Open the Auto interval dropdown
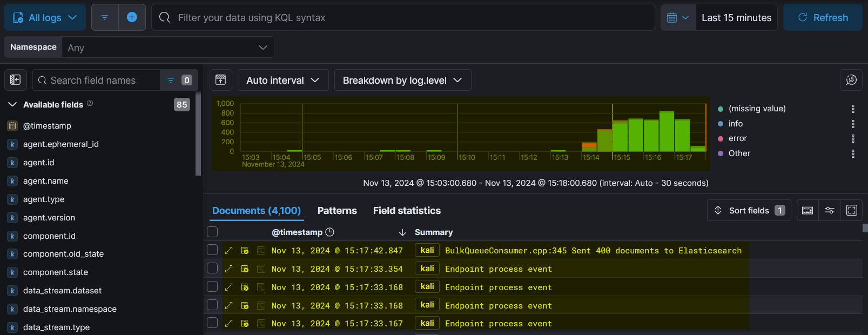This screenshot has height=335, width=868. tap(283, 80)
